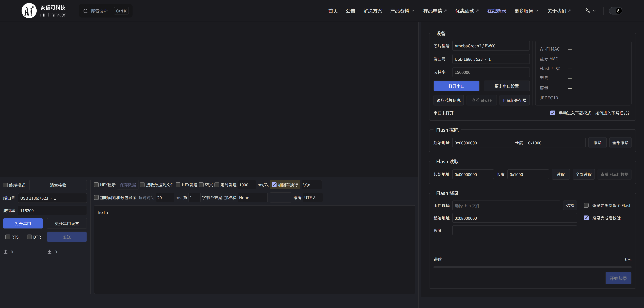Open the 加校验 None dropdown

pyautogui.click(x=252, y=198)
